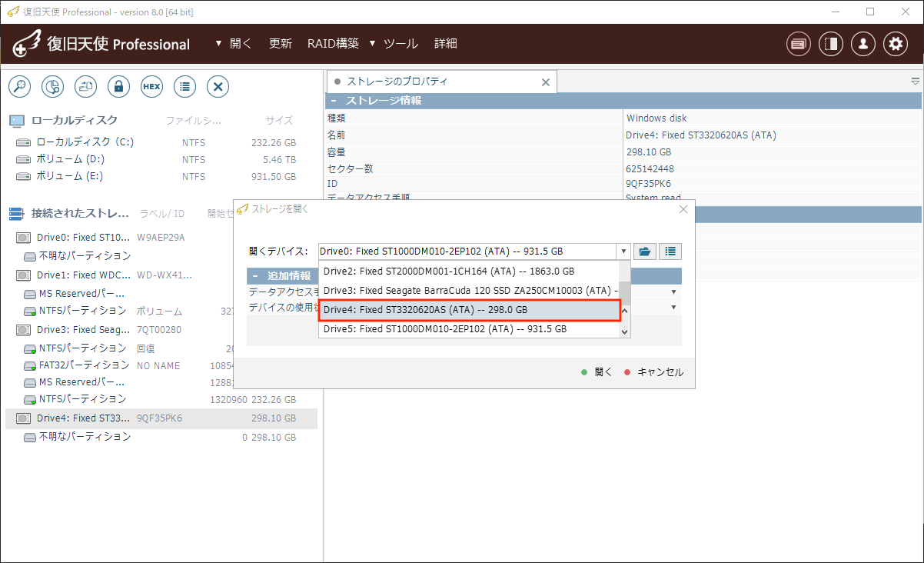Collapse the 追加情報 section
924x563 pixels.
(255, 276)
